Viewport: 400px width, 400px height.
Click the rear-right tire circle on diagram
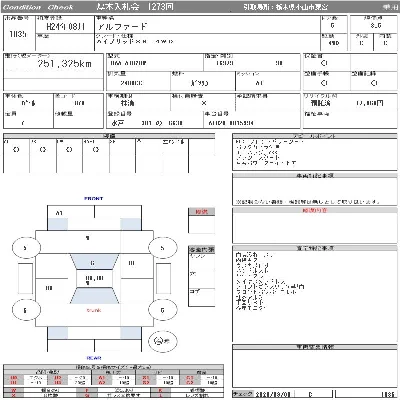(x=162, y=310)
